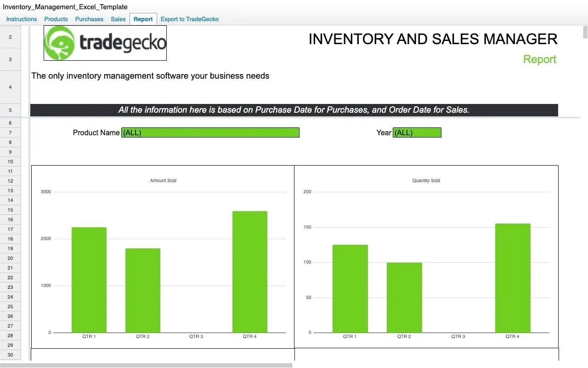Screen dimensions: 588x368
Task: Click the Quantity Sold chart title
Action: click(426, 180)
